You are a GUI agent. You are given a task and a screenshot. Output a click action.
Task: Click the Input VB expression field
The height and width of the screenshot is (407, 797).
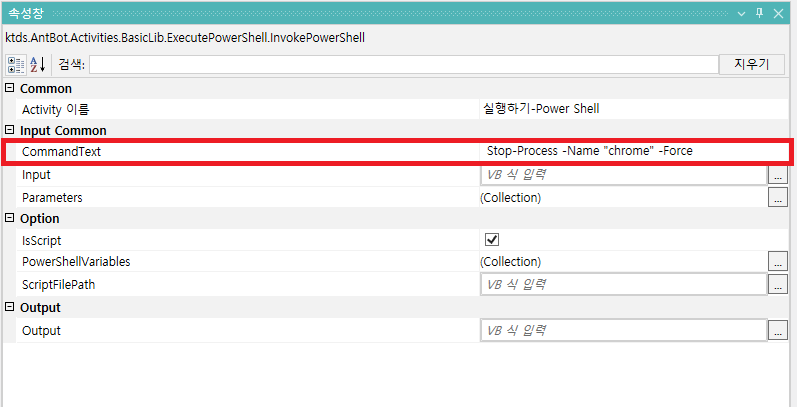click(622, 174)
